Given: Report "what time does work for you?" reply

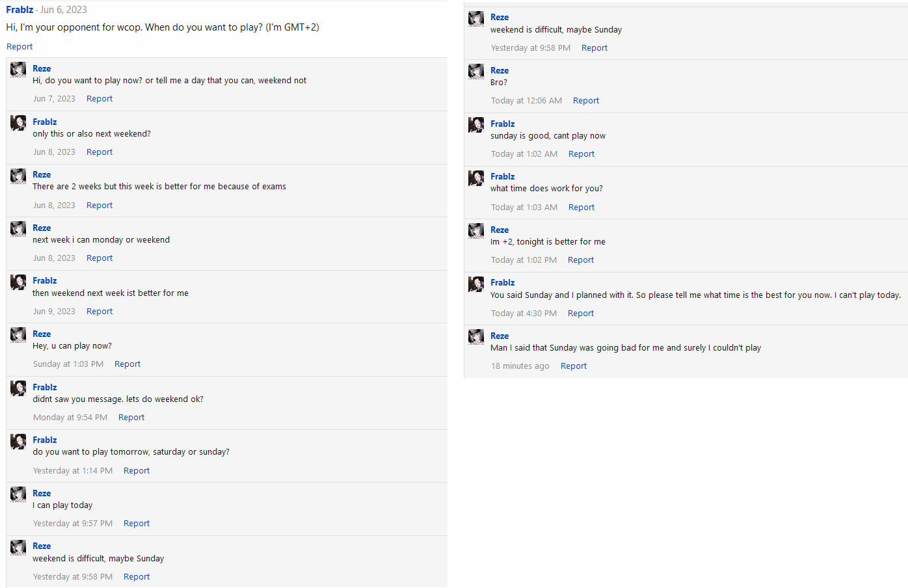Looking at the screenshot, I should 581,207.
